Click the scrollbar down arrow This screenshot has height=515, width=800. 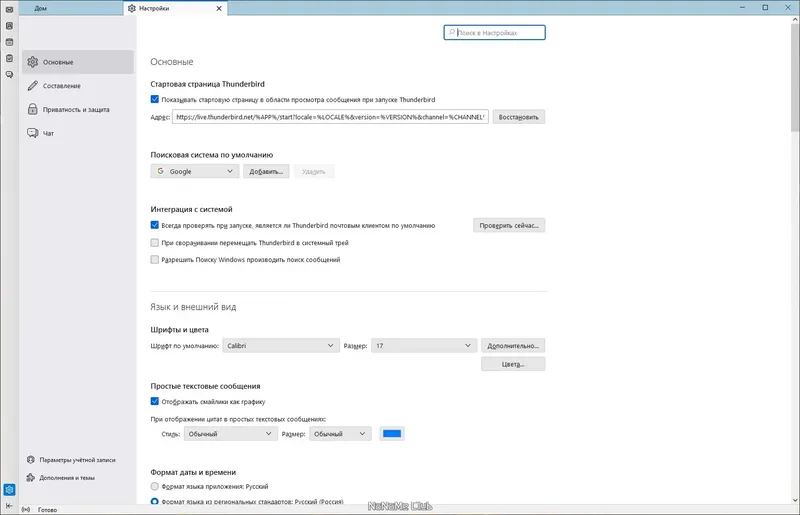click(795, 500)
